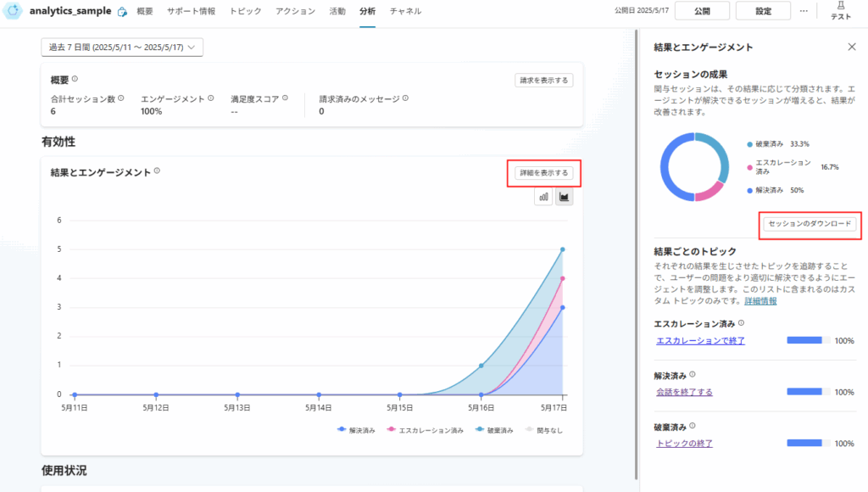868x492 pixels.
Task: Switch to the bar chart view
Action: pos(543,197)
